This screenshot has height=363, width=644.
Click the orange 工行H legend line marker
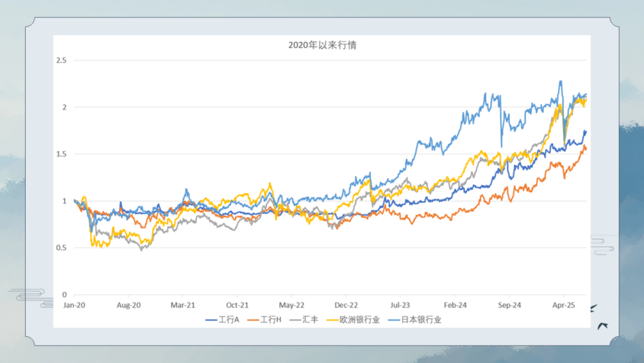(254, 320)
